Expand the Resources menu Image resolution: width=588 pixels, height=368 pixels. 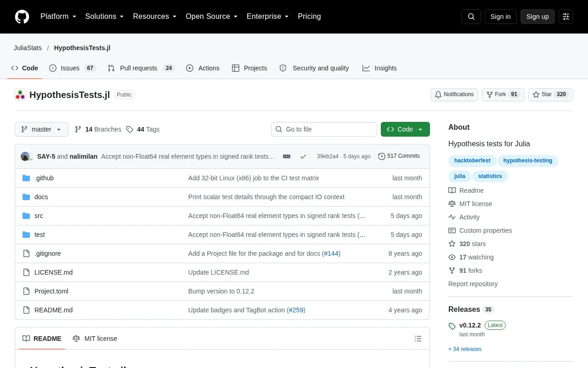pyautogui.click(x=155, y=17)
